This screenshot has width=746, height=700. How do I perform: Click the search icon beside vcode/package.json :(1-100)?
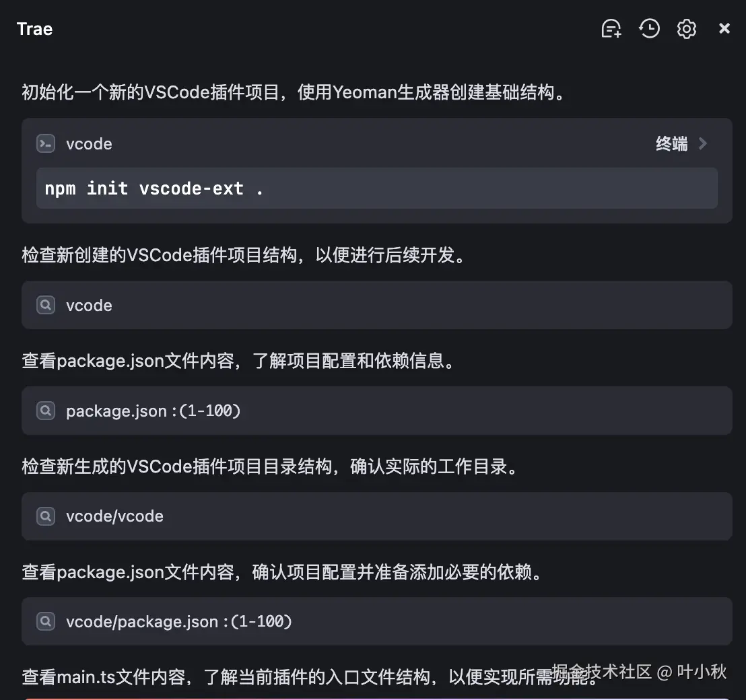(44, 621)
